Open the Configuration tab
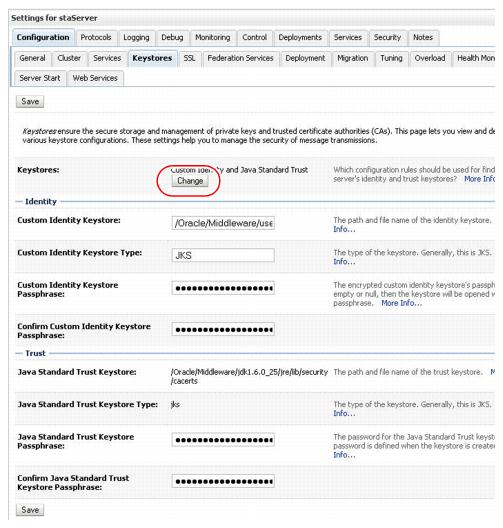The image size is (503, 528). click(43, 38)
